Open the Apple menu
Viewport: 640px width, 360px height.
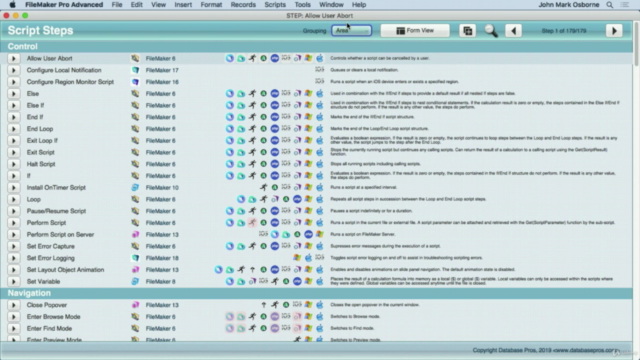(x=12, y=5)
